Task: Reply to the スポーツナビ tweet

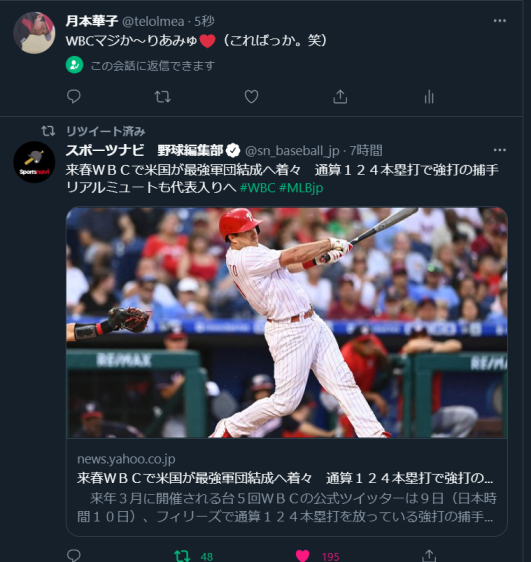Action: 74,556
